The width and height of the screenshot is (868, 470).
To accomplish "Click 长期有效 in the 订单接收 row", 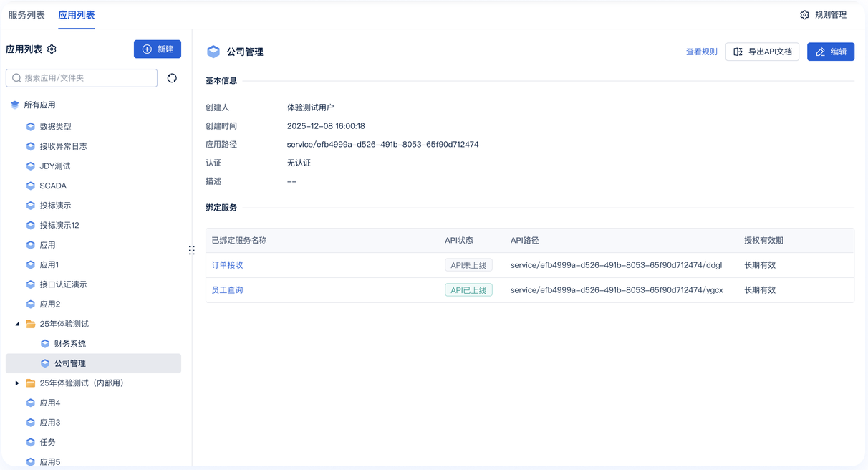I will point(760,265).
